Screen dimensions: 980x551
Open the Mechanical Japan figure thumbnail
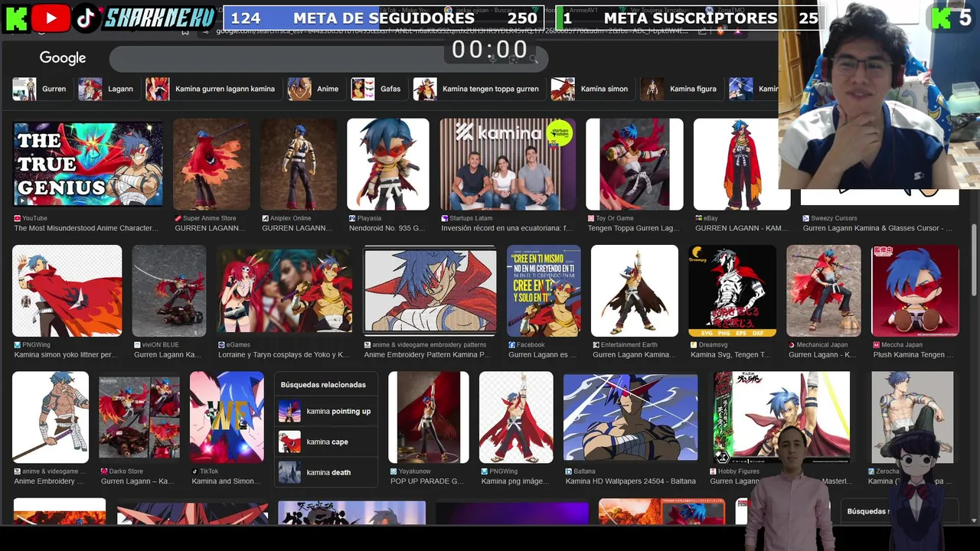(824, 291)
